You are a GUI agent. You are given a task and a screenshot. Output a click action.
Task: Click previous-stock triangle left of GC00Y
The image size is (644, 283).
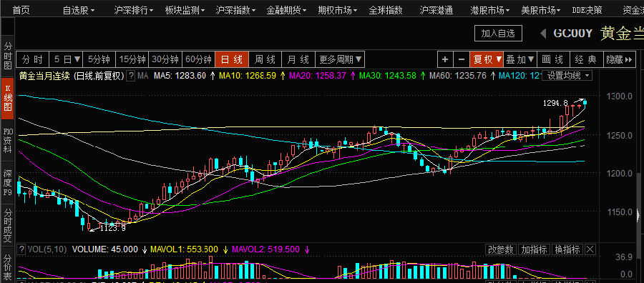[543, 34]
